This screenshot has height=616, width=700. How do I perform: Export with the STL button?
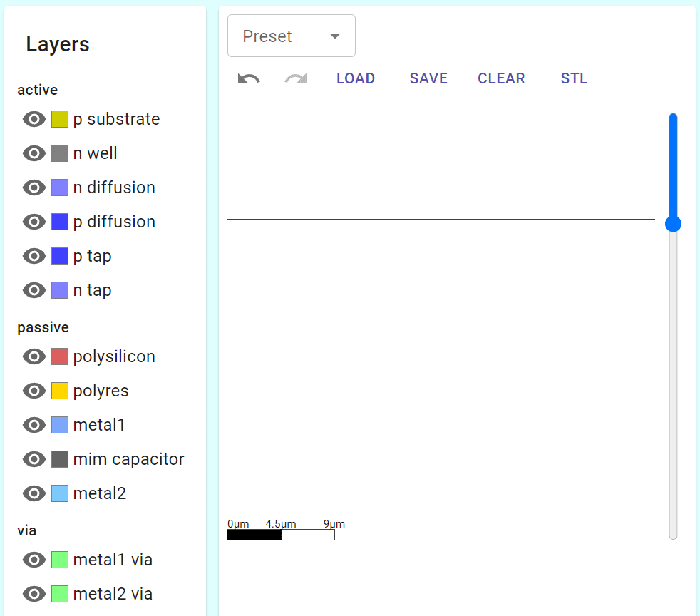point(574,78)
